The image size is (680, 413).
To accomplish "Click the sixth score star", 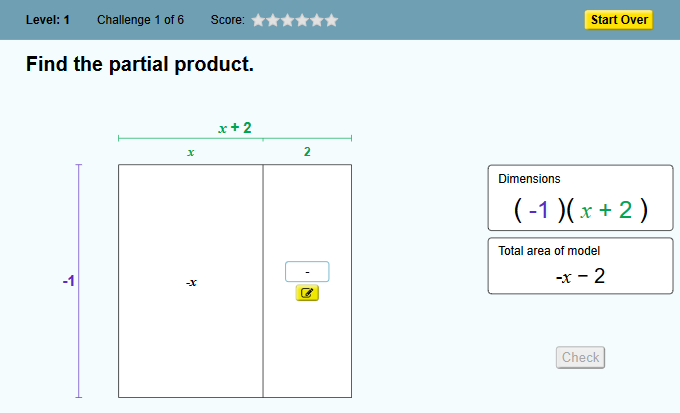I will click(x=332, y=20).
